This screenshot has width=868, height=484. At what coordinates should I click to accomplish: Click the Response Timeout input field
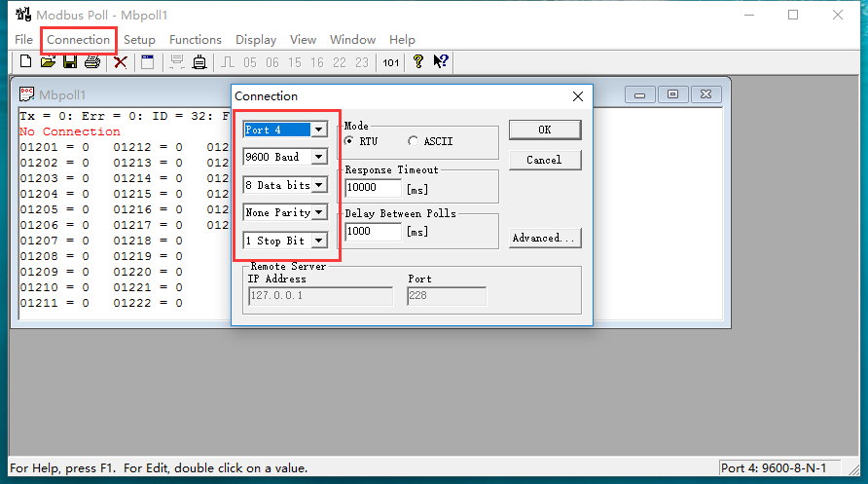pyautogui.click(x=373, y=188)
